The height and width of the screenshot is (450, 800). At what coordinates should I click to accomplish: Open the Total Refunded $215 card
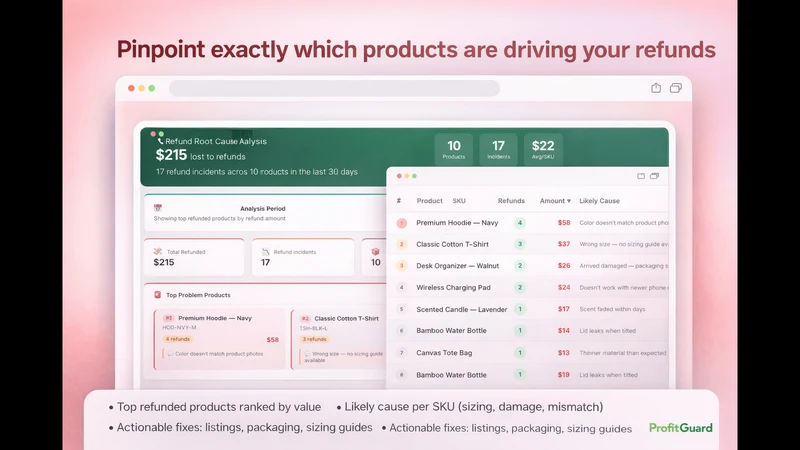[x=194, y=257]
